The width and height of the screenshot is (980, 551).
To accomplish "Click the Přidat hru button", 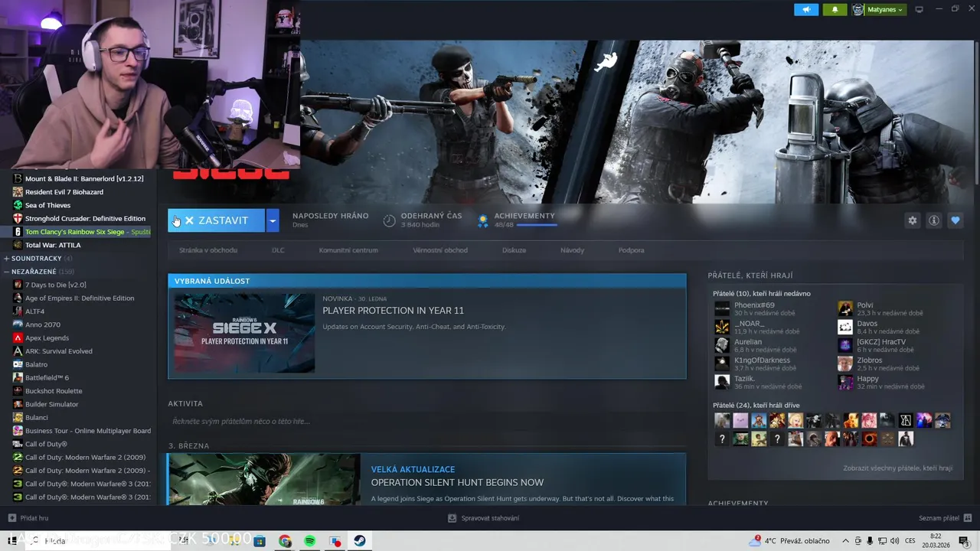I will tap(28, 518).
